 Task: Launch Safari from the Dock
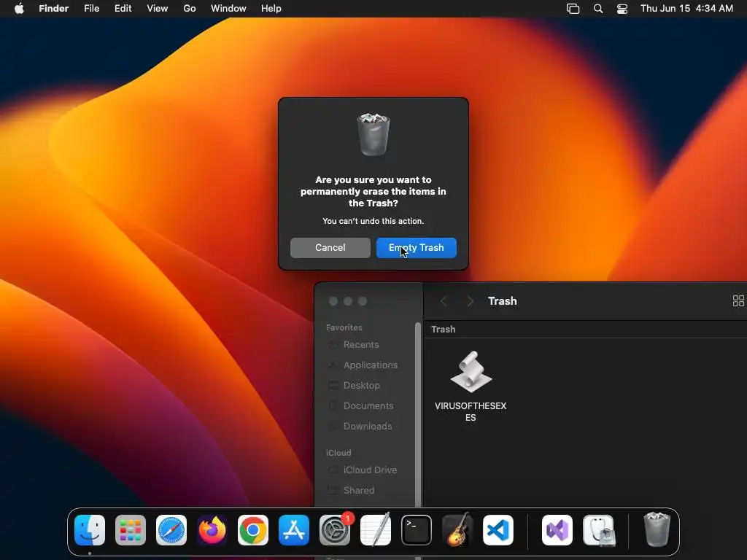(x=171, y=530)
